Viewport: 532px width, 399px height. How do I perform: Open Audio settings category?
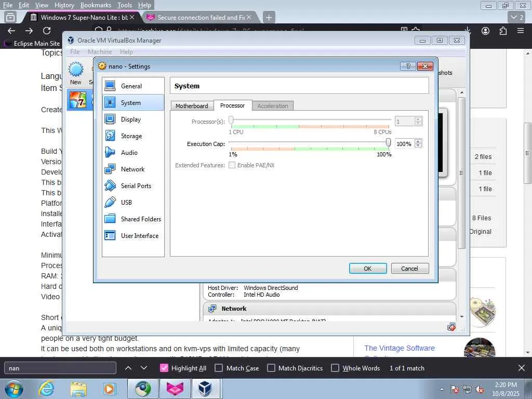(133, 152)
